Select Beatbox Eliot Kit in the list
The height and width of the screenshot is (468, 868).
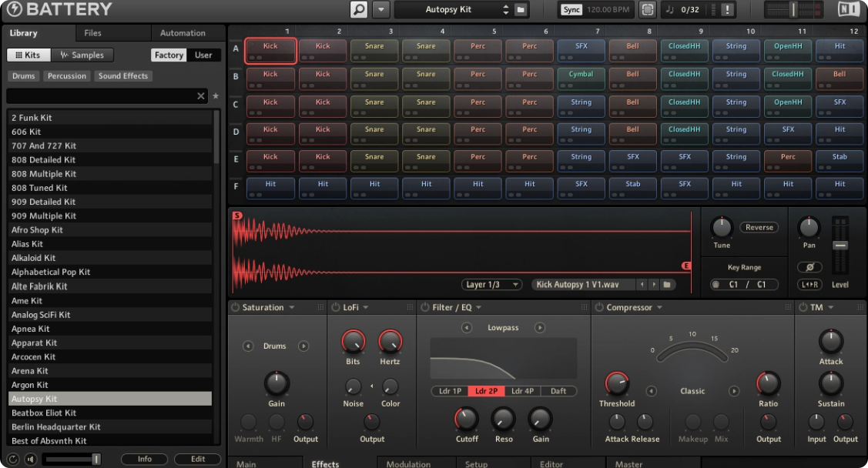109,413
